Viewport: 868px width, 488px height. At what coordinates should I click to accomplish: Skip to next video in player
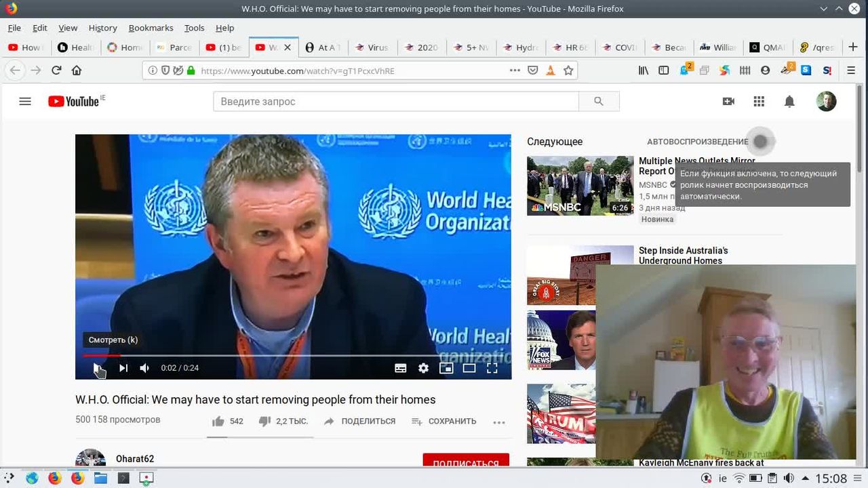(123, 368)
